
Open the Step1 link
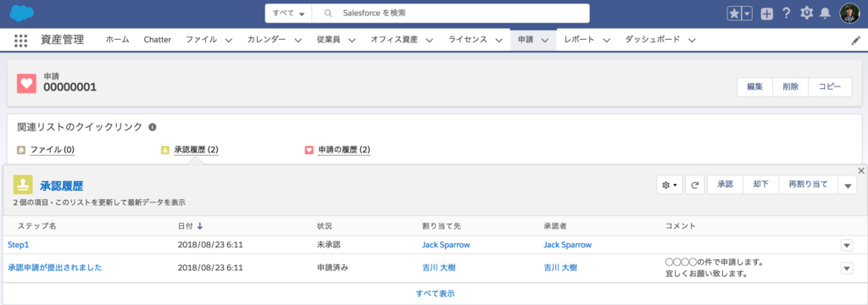point(19,245)
